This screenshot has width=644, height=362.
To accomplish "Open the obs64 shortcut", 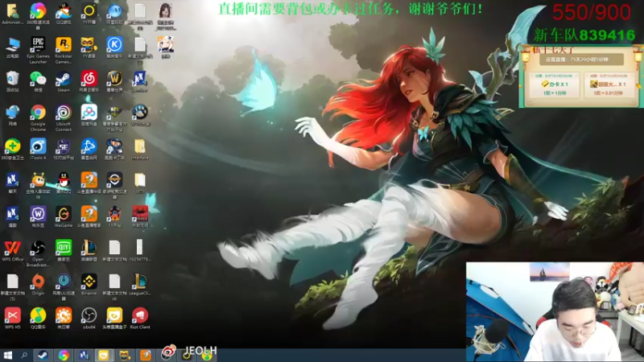I will (x=89, y=319).
